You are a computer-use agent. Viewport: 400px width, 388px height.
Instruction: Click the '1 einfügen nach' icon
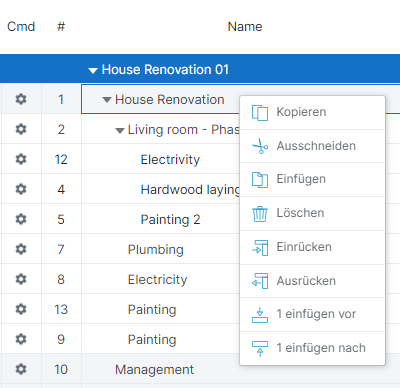tap(260, 348)
